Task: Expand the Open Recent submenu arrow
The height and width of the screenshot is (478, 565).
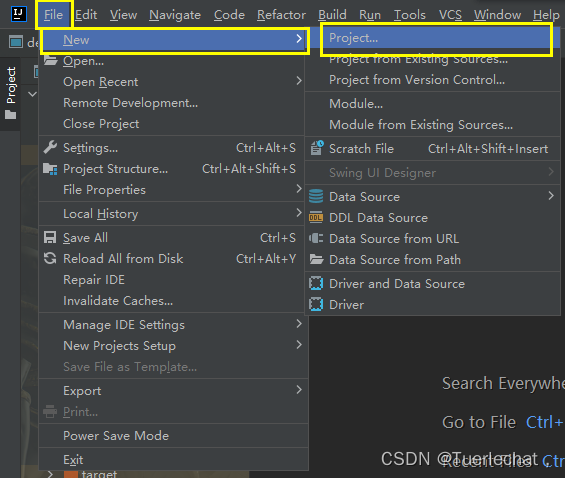Action: 299,81
